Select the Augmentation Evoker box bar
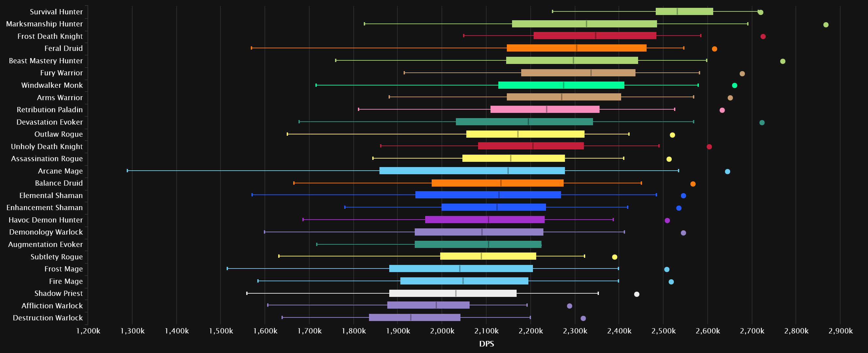This screenshot has width=868, height=353. (x=478, y=244)
